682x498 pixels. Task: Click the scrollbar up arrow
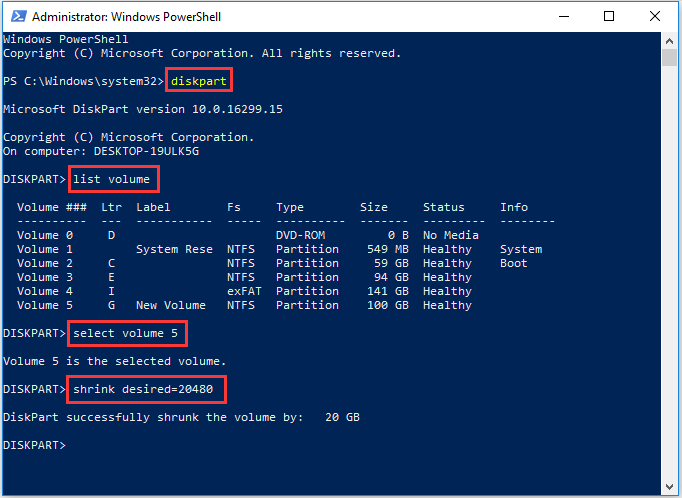point(669,41)
